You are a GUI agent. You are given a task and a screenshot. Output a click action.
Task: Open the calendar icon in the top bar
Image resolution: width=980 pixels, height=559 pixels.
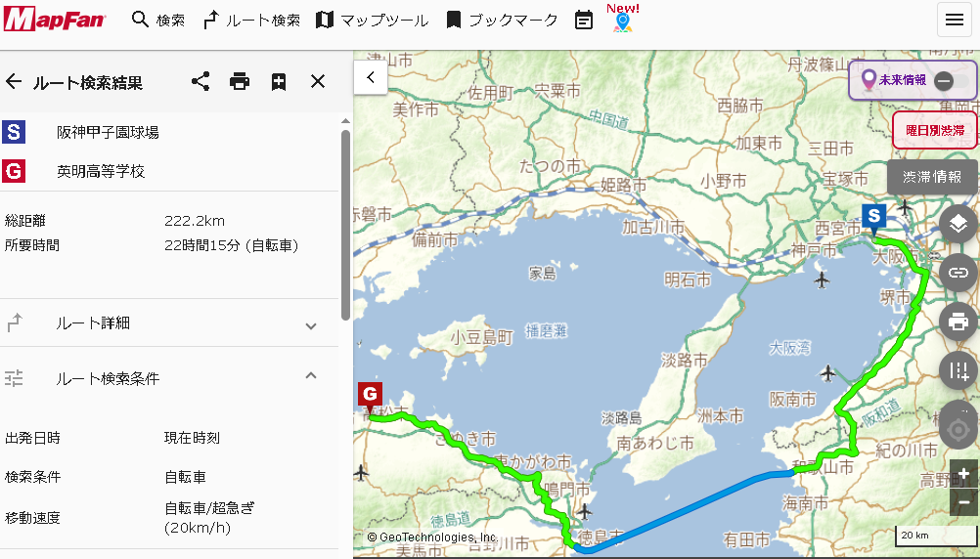(584, 20)
